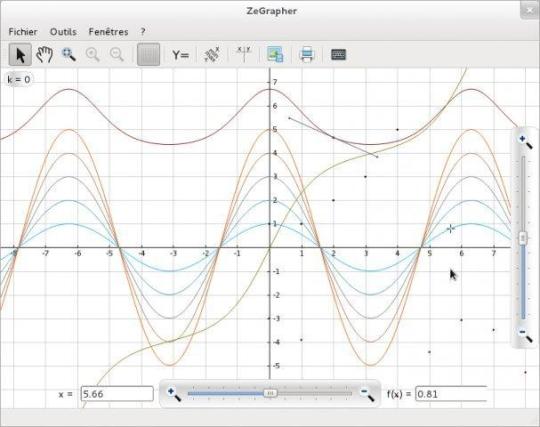The image size is (540, 427).
Task: Click the horizontal zoom slider handle
Action: [271, 393]
